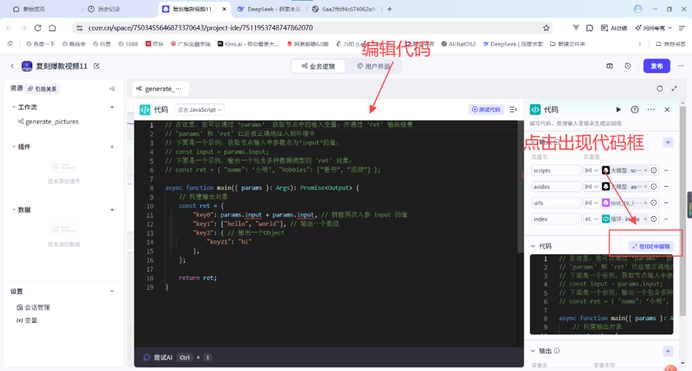The image size is (692, 371).
Task: Add new data with plus icon
Action: click(x=112, y=210)
